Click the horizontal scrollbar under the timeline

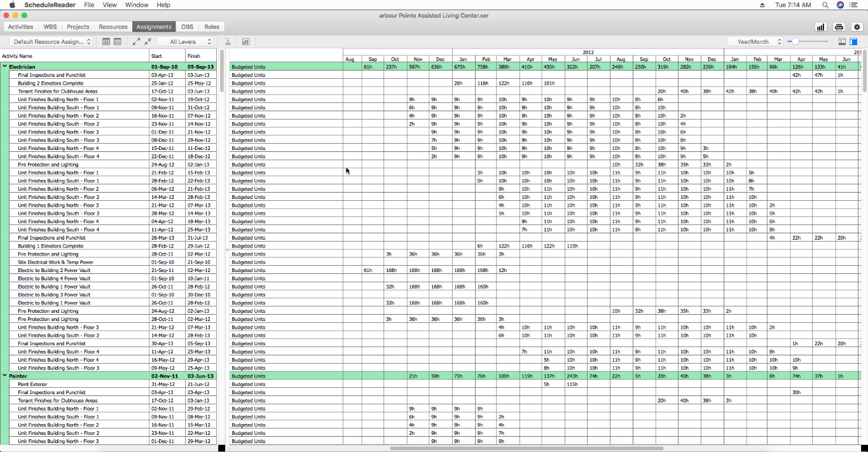pyautogui.click(x=527, y=448)
